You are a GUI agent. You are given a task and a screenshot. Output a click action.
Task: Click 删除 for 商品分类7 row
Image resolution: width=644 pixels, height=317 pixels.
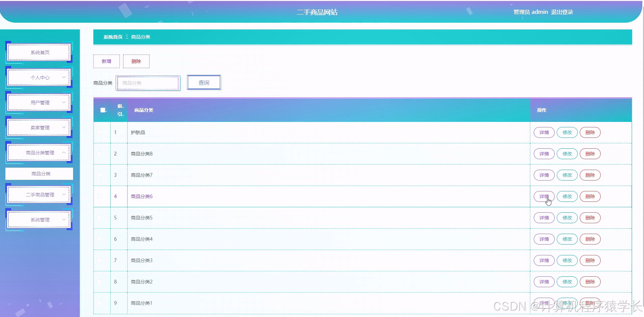[x=590, y=175]
